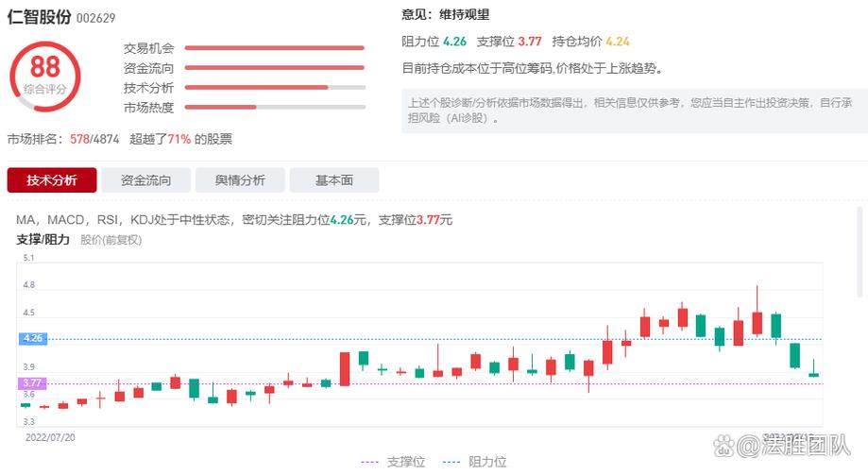The width and height of the screenshot is (868, 475).
Task: Click the 2022/07/20 date label on chart
Action: point(50,437)
